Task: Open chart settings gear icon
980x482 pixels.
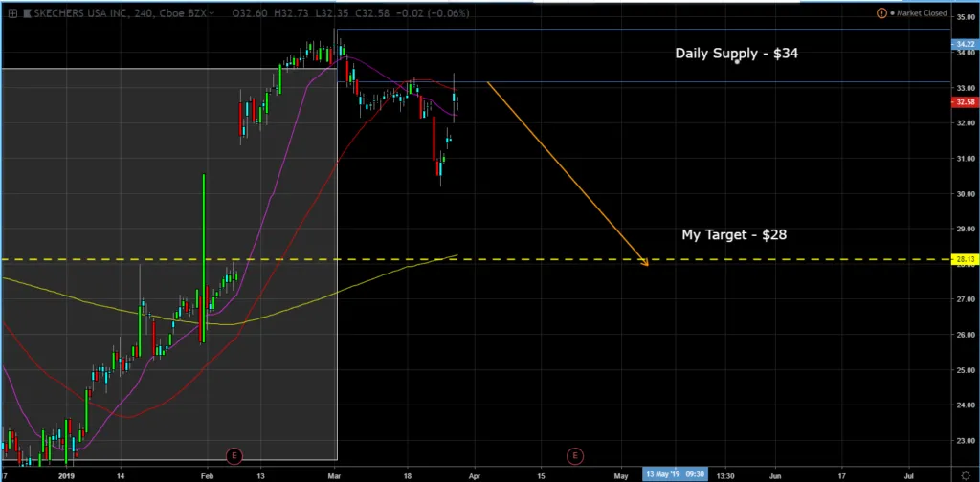Action: coord(967,475)
